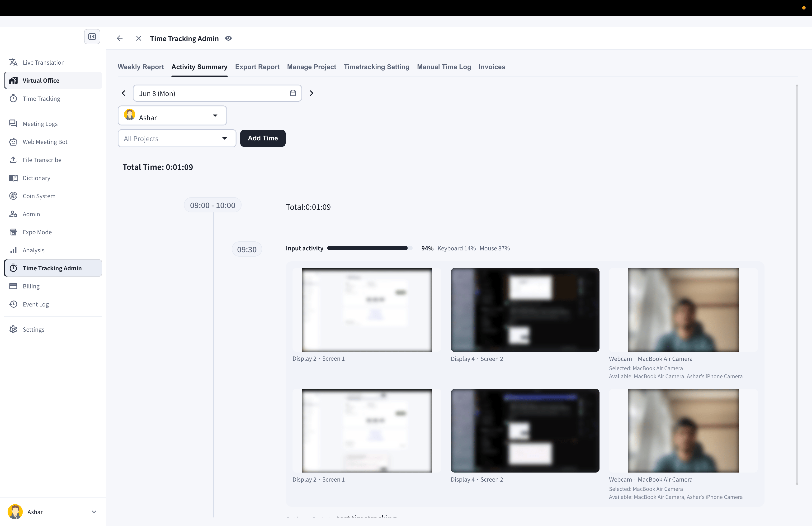Go back with the left arrow icon
This screenshot has width=812, height=526.
coord(120,38)
